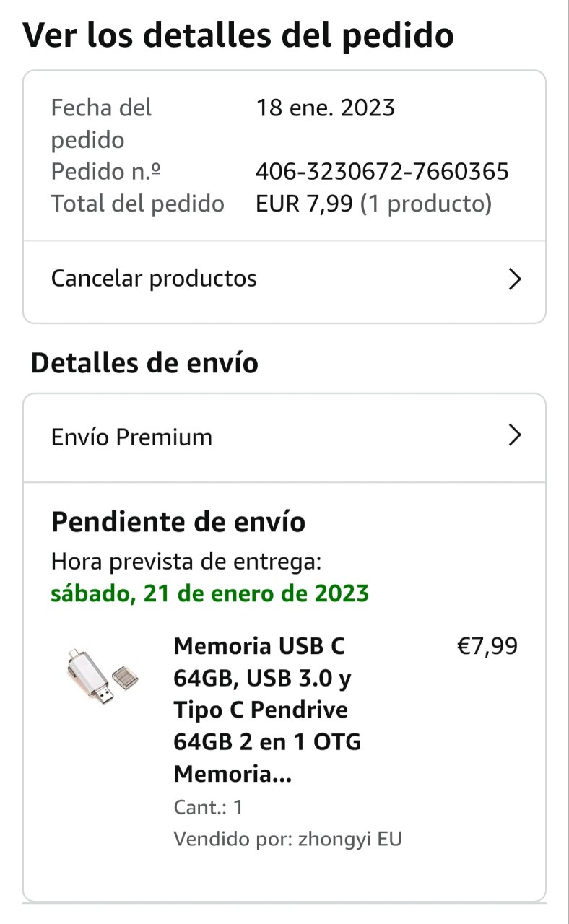Select the order date 18 ene. 2023
569x924 pixels.
point(326,108)
